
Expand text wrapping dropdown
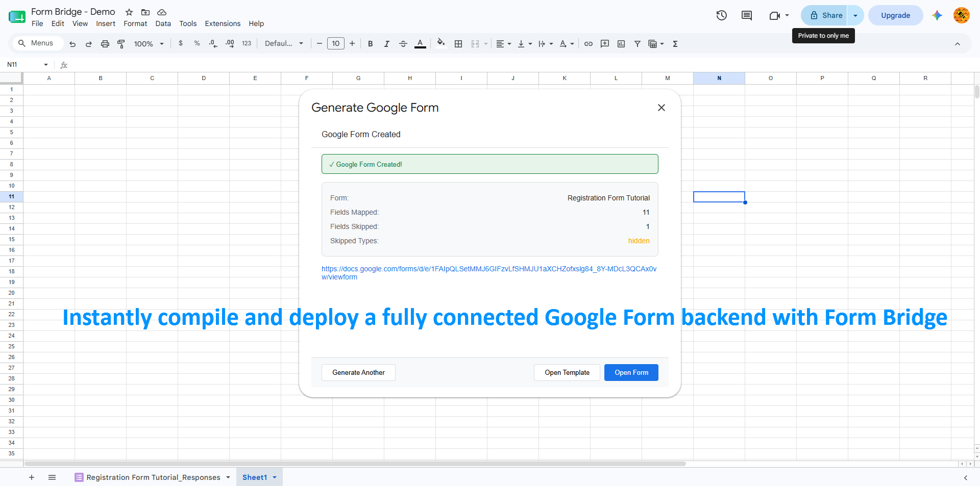click(551, 44)
